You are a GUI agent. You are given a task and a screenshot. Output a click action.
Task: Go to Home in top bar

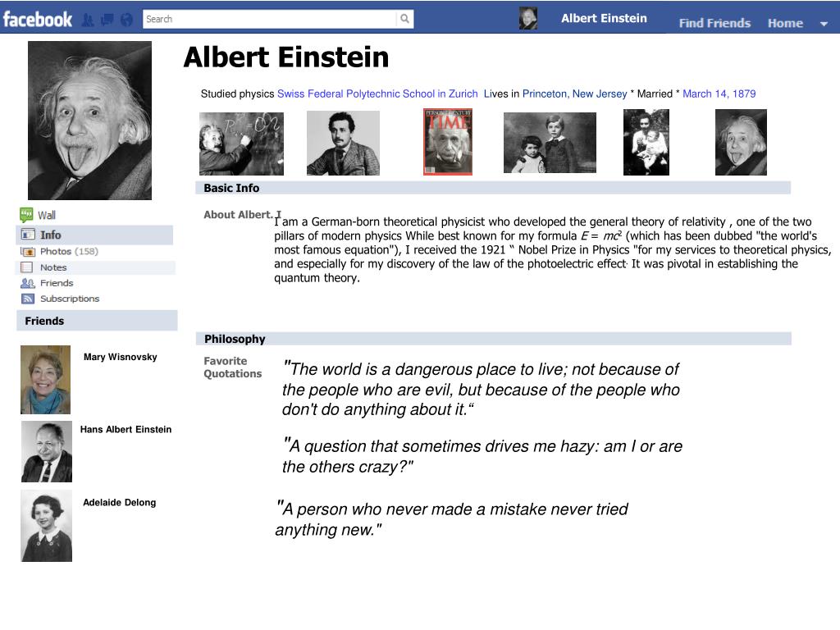click(785, 23)
